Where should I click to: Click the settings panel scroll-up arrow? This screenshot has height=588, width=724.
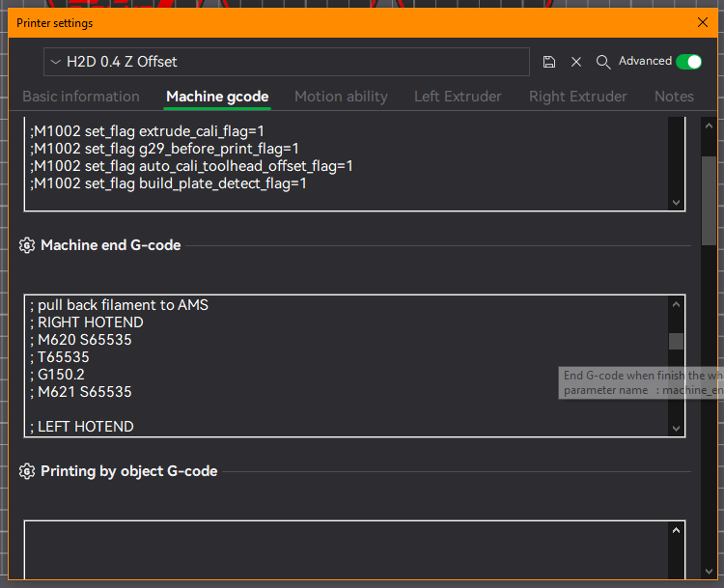(x=709, y=126)
